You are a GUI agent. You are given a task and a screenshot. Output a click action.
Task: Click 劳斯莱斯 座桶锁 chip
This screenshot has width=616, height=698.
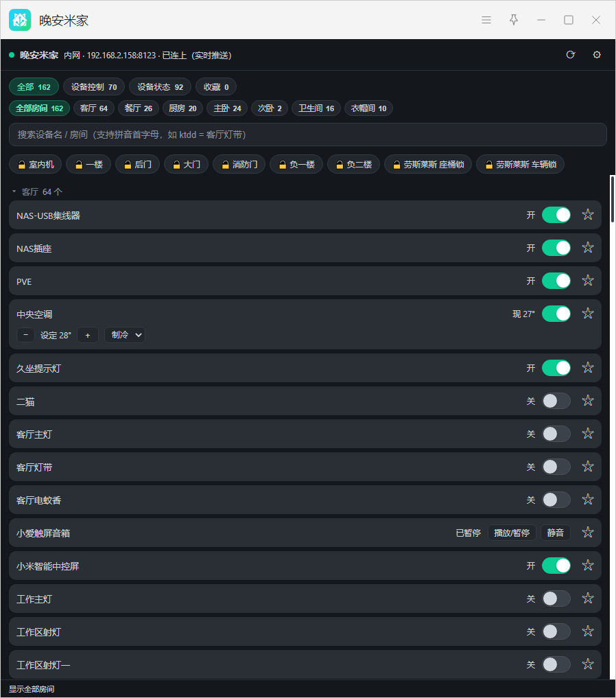pyautogui.click(x=428, y=164)
